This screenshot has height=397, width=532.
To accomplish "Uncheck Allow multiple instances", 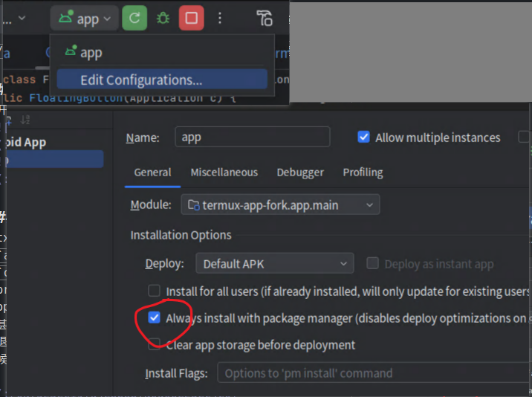I will (364, 138).
